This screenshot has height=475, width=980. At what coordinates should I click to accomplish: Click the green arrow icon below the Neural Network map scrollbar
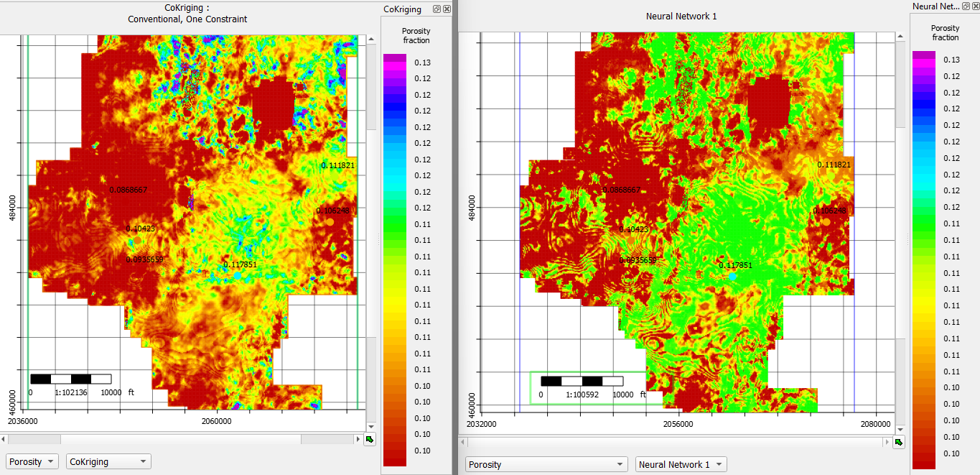[898, 443]
